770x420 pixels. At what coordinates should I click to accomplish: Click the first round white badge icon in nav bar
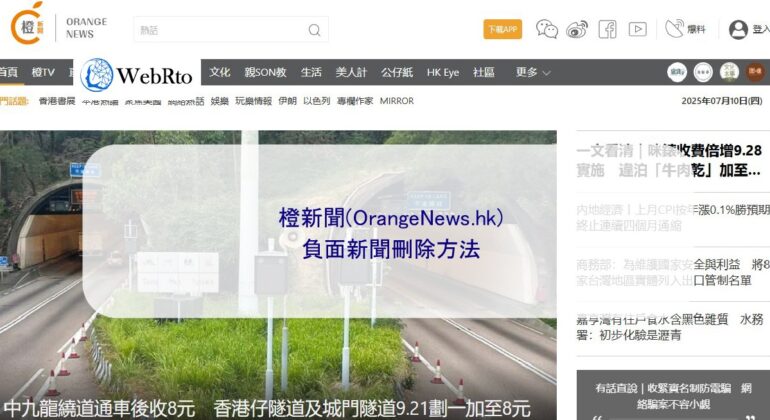(677, 72)
